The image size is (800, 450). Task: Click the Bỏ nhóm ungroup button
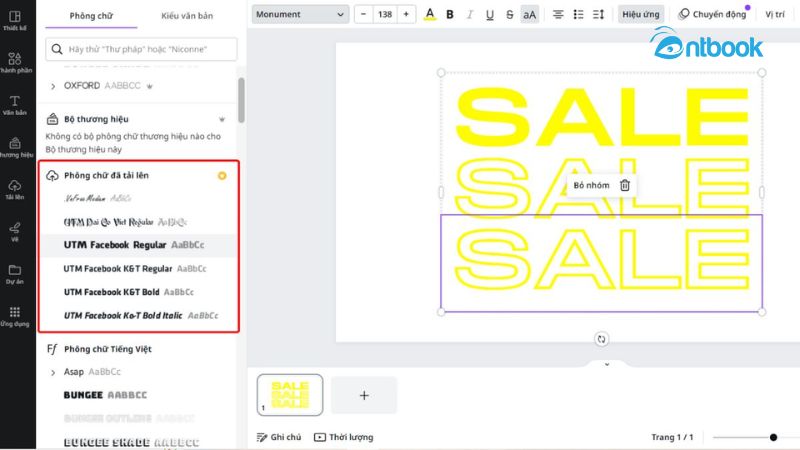(591, 185)
